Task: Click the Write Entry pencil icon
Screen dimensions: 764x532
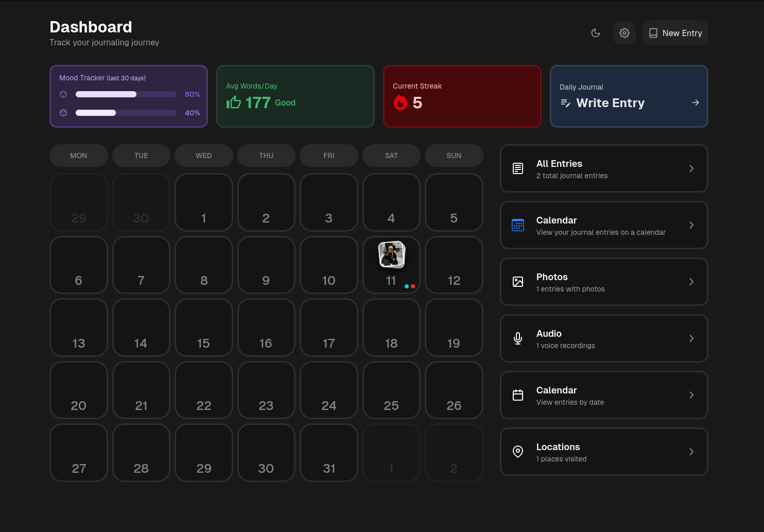Action: point(565,103)
